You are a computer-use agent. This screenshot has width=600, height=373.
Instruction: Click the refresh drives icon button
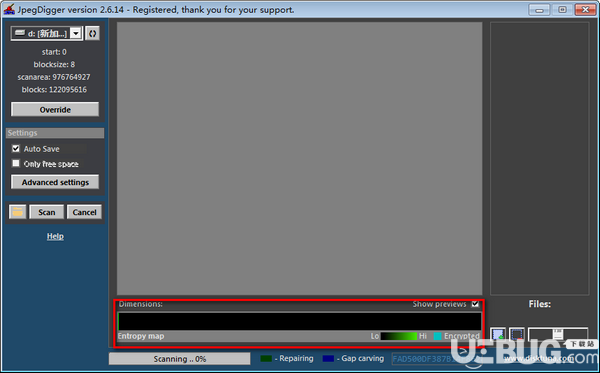click(92, 33)
